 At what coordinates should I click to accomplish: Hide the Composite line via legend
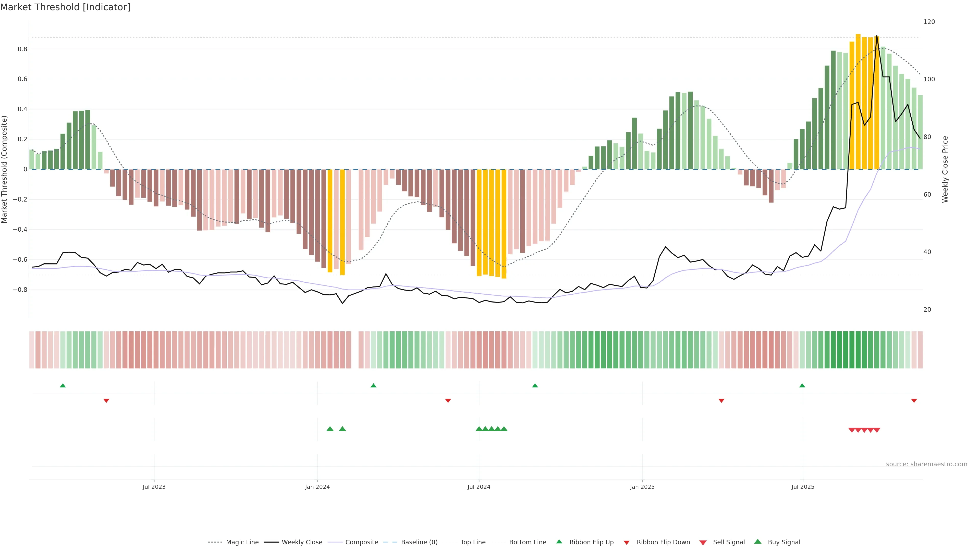pos(361,542)
